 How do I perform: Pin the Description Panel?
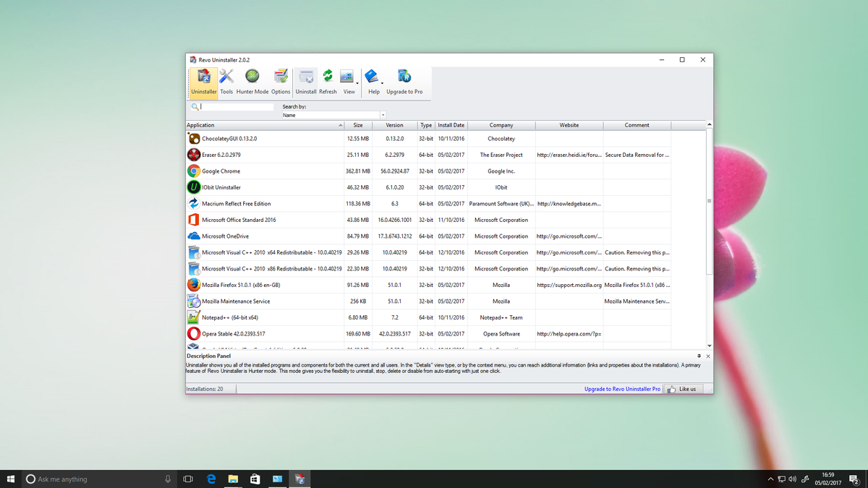point(697,356)
